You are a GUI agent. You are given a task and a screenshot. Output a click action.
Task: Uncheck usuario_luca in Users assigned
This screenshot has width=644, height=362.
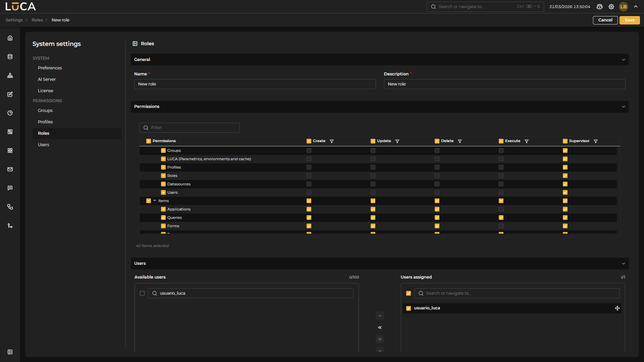409,308
